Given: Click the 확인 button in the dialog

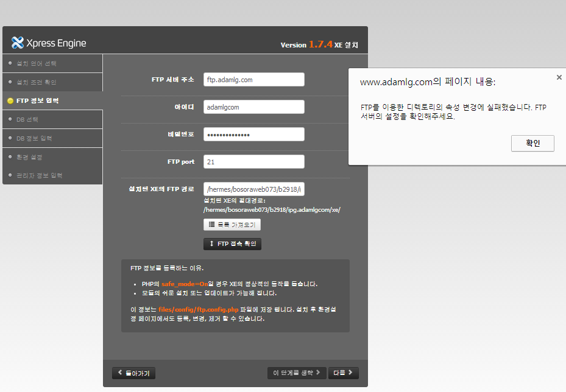Looking at the screenshot, I should (x=532, y=143).
